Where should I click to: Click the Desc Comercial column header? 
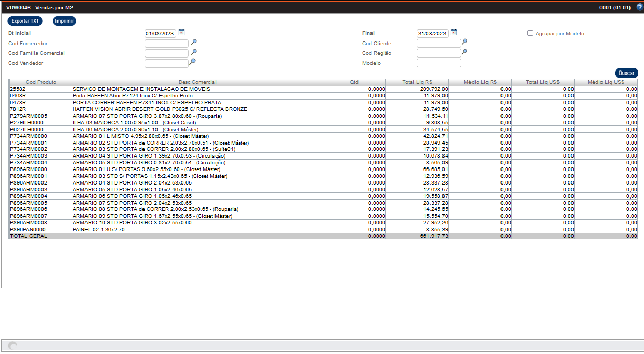click(197, 82)
